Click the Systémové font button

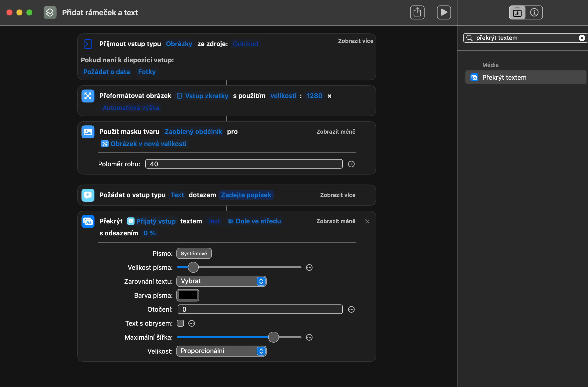[x=194, y=254]
